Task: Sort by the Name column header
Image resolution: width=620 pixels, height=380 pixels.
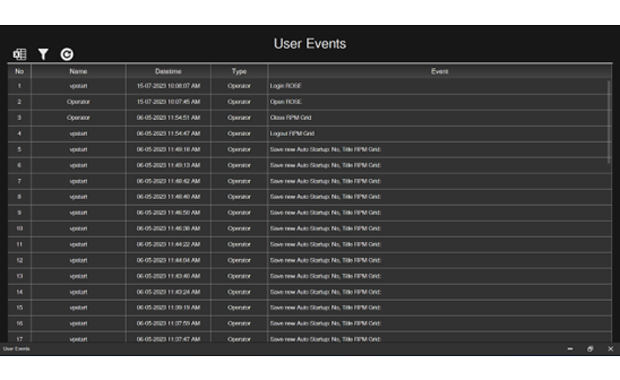Action: (x=78, y=71)
